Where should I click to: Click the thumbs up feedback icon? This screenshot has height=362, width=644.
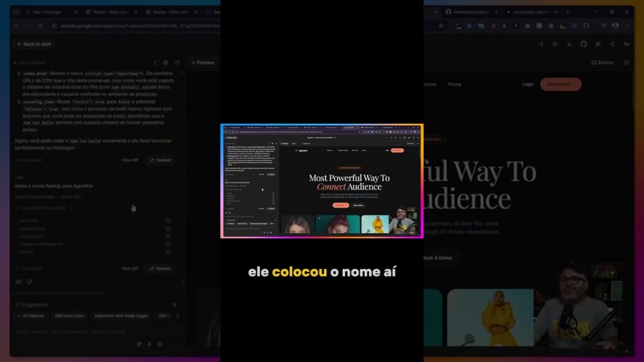(x=19, y=282)
